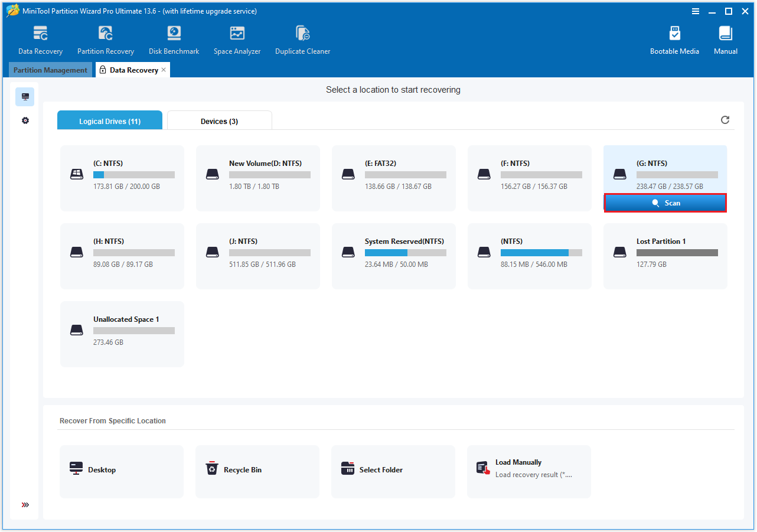Open the Data Recovery tool
Image resolution: width=757 pixels, height=532 pixels.
coord(40,39)
